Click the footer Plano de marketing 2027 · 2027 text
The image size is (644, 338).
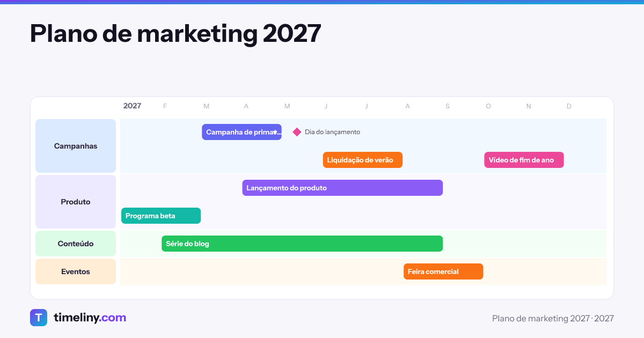pyautogui.click(x=553, y=318)
